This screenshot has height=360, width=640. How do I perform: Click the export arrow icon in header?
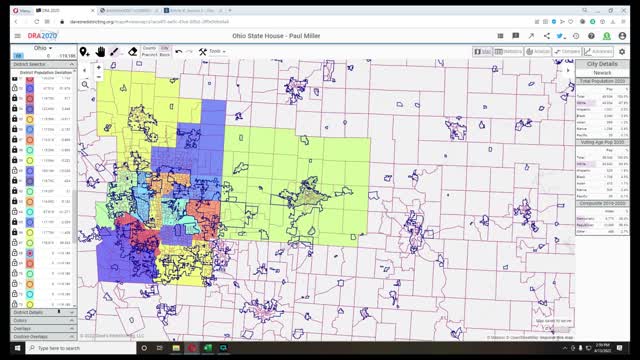point(531,36)
